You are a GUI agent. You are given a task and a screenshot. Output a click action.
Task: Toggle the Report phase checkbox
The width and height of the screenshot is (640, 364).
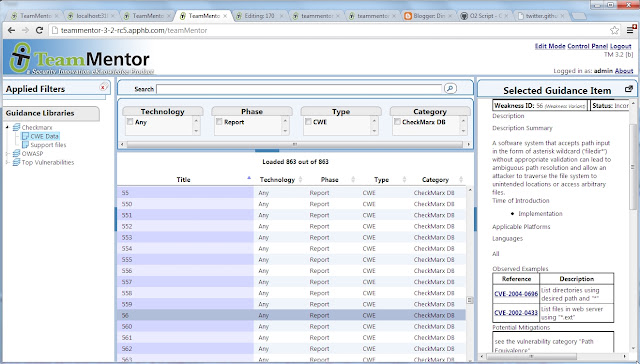click(219, 122)
